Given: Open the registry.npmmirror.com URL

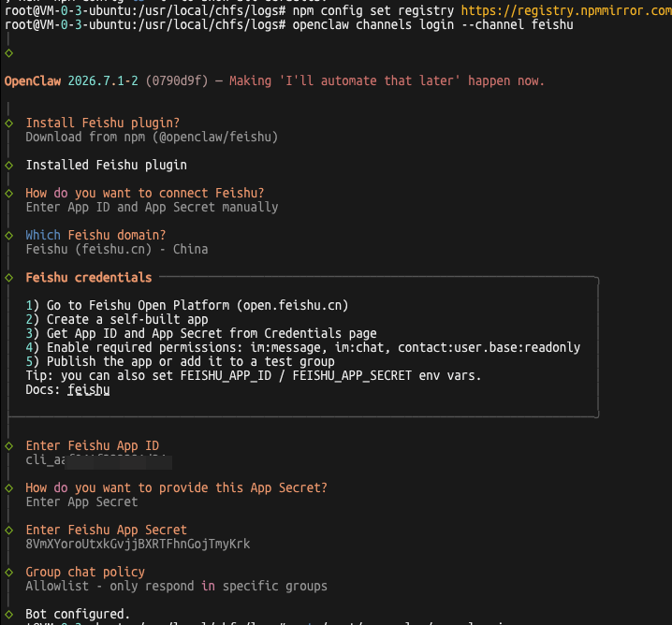Looking at the screenshot, I should point(566,10).
